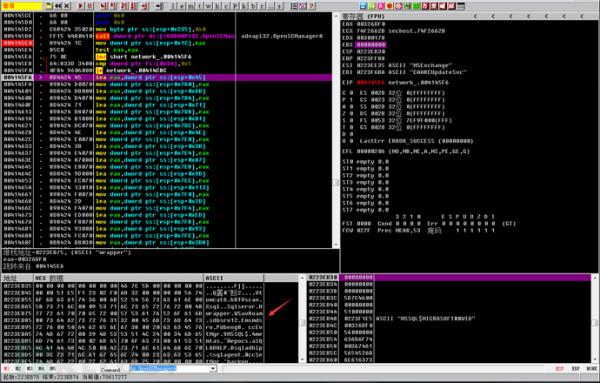This screenshot has height=383, width=600.
Task: Focus the Command bar input field
Action: [x=170, y=368]
